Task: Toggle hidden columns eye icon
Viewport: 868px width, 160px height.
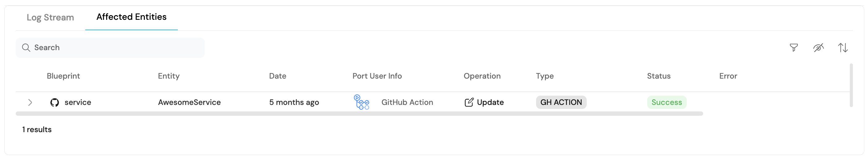Action: [818, 48]
